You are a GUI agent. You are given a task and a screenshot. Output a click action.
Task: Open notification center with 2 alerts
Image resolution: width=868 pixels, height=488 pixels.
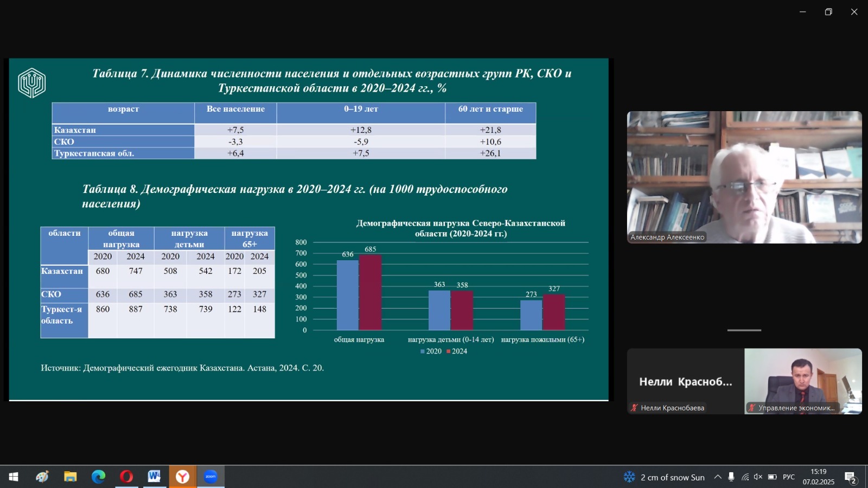click(x=850, y=477)
